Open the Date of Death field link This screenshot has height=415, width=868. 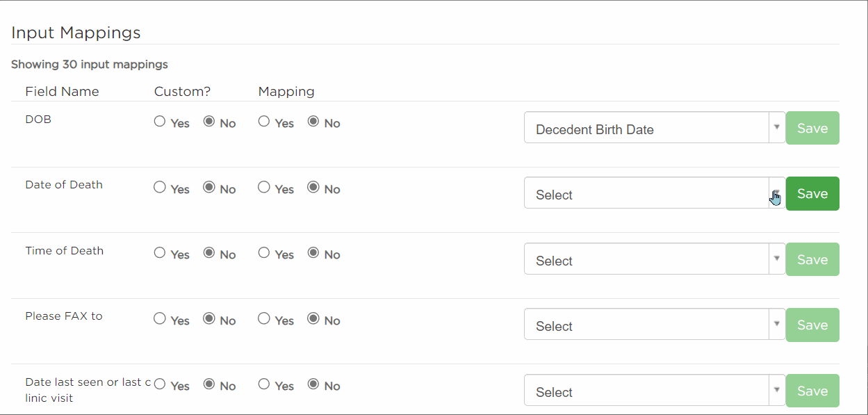pos(64,184)
